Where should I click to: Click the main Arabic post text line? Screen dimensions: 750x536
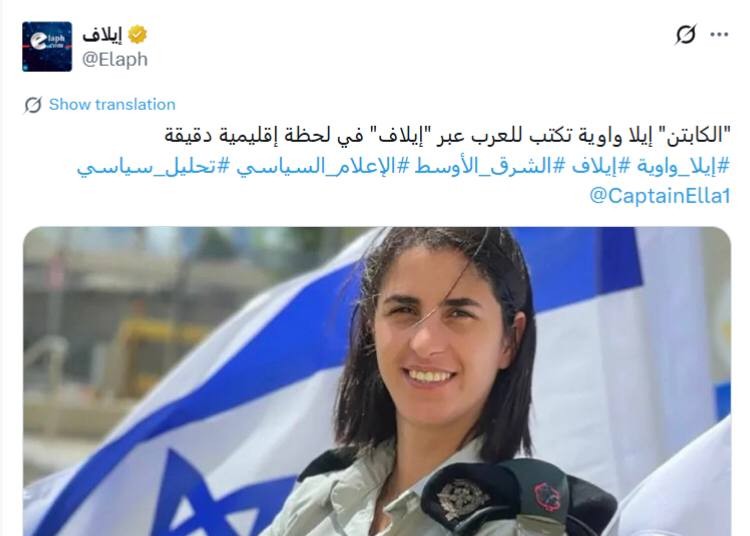[447, 136]
